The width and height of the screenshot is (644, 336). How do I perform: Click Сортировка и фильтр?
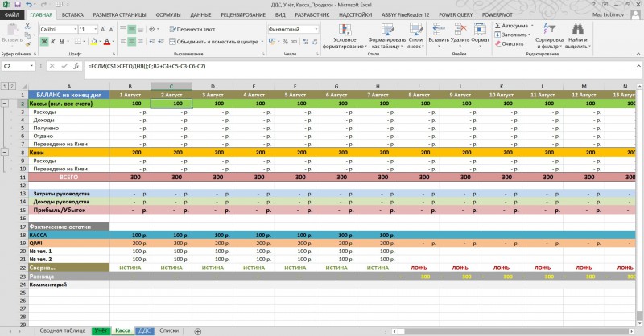(549, 36)
